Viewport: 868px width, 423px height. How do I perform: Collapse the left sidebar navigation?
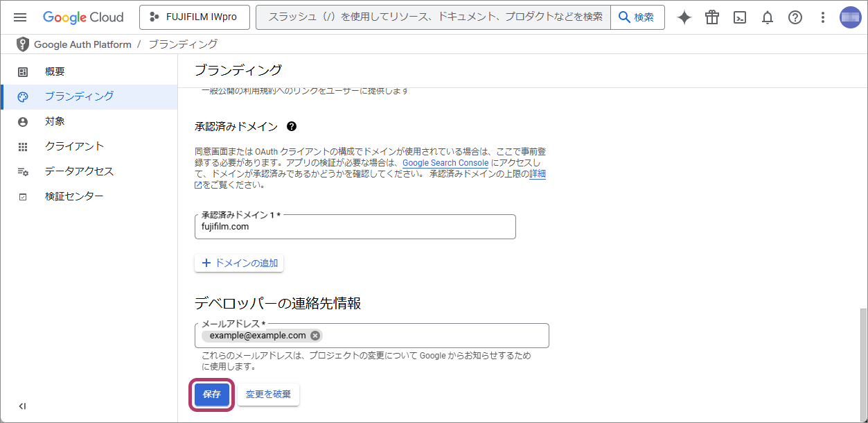22,406
